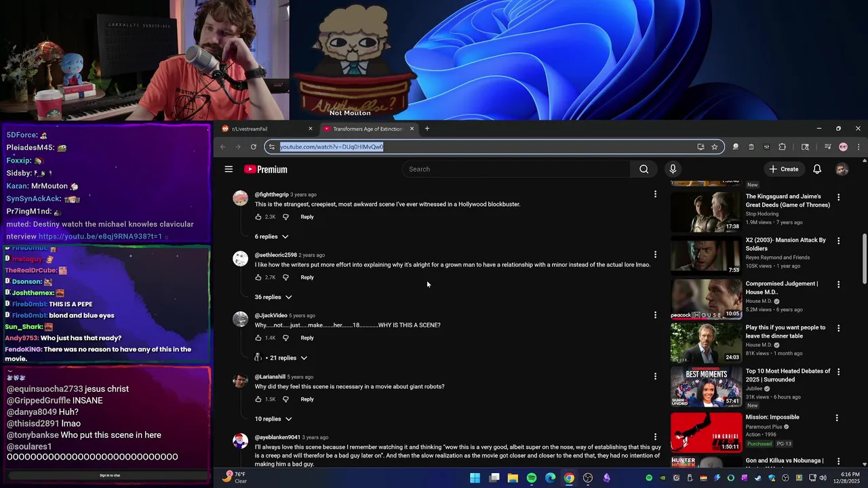The height and width of the screenshot is (488, 868).
Task: Open menu for Kingsguard and Jaime's video
Action: (838, 197)
